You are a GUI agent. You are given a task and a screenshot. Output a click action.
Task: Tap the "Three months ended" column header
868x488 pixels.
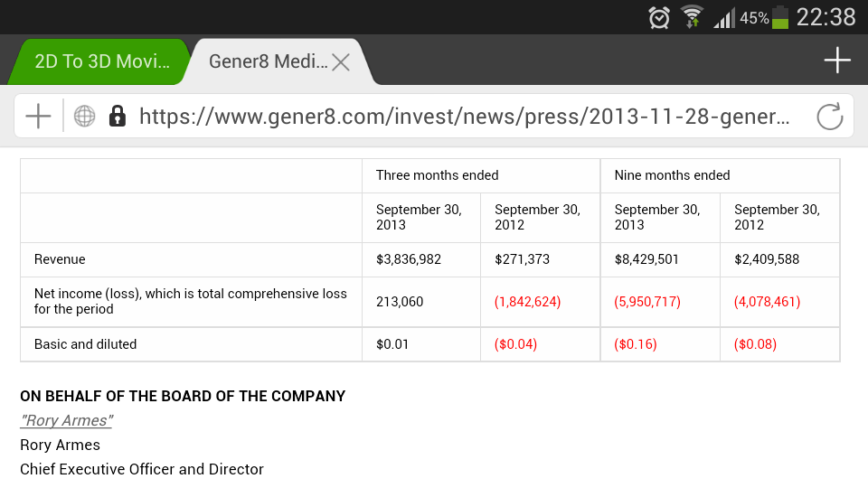pyautogui.click(x=438, y=175)
